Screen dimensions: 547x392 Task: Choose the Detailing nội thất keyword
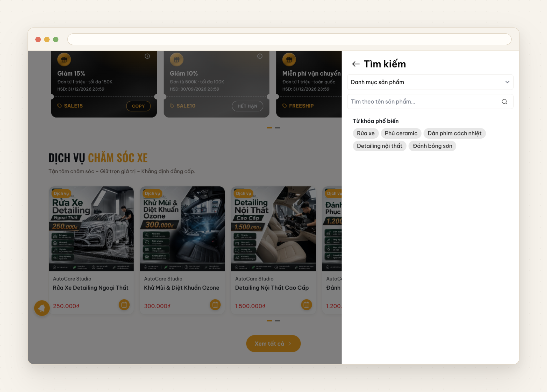tap(379, 146)
